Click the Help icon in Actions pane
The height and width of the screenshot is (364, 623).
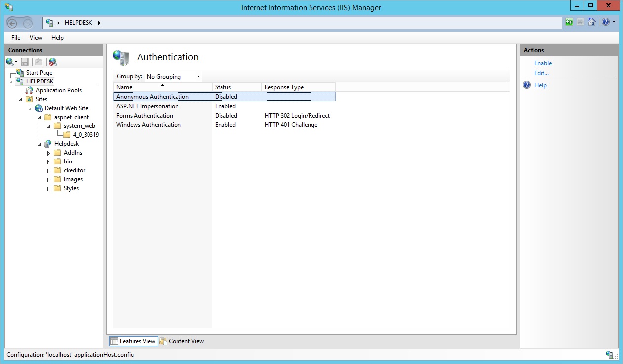[527, 85]
